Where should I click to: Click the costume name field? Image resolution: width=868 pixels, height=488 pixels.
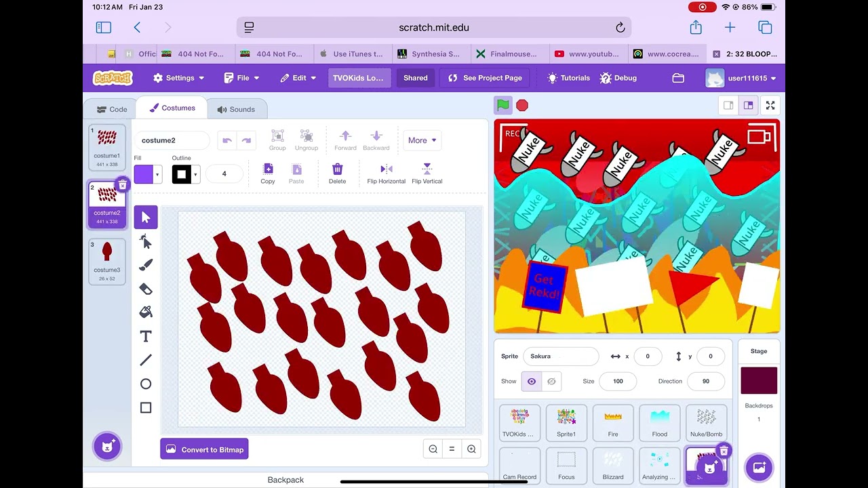point(172,140)
